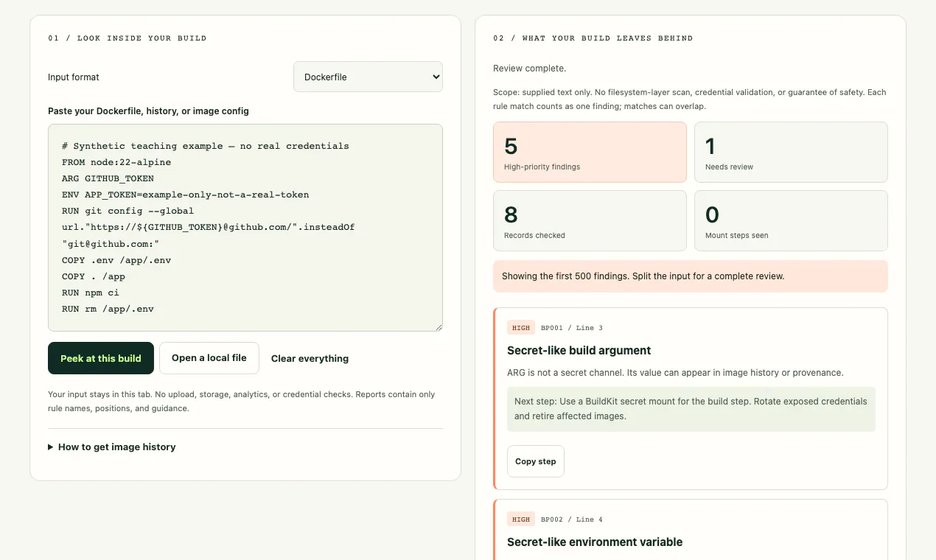Click '02 / WHAT YOUR BUILD LEAVES BEHIND' heading

coord(593,38)
